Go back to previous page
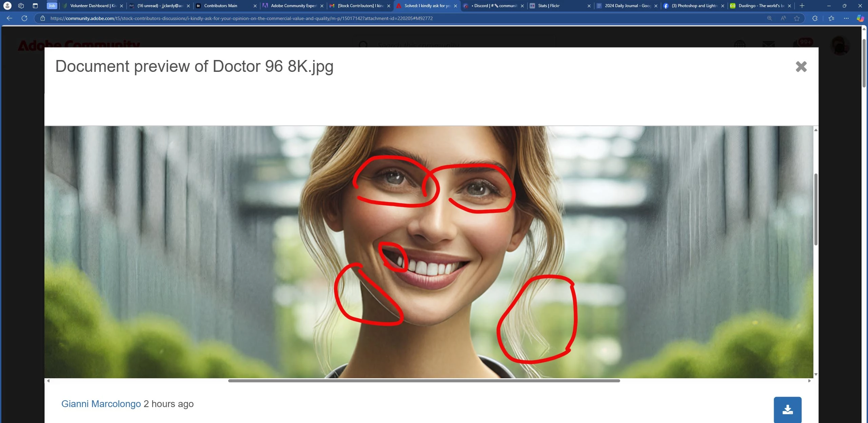Viewport: 868px width, 423px height. (x=9, y=18)
